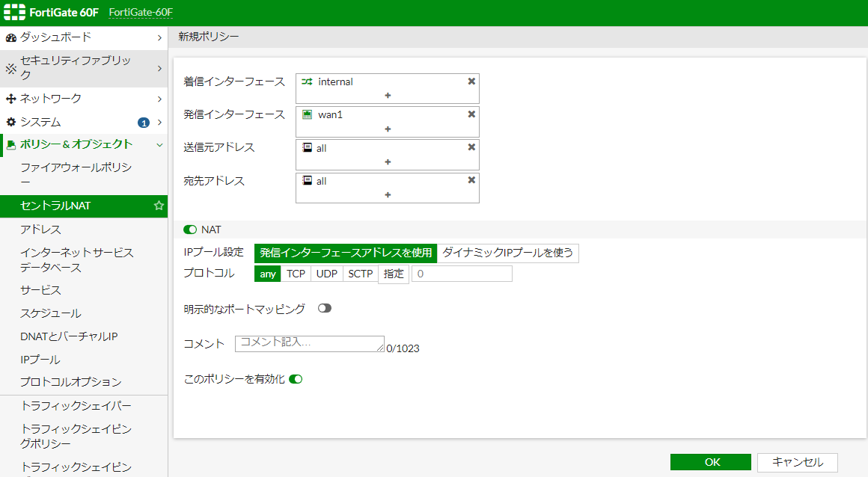Add an address under 宛先アドレス
The width and height of the screenshot is (868, 477).
point(387,195)
